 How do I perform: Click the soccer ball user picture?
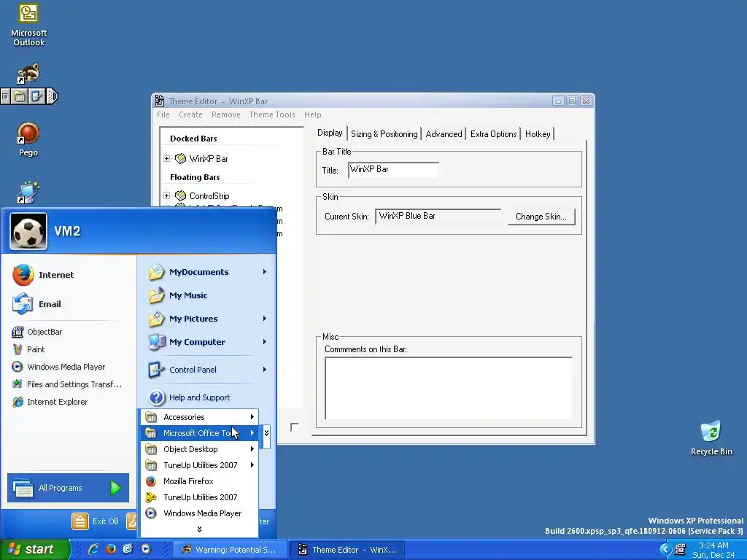28,231
